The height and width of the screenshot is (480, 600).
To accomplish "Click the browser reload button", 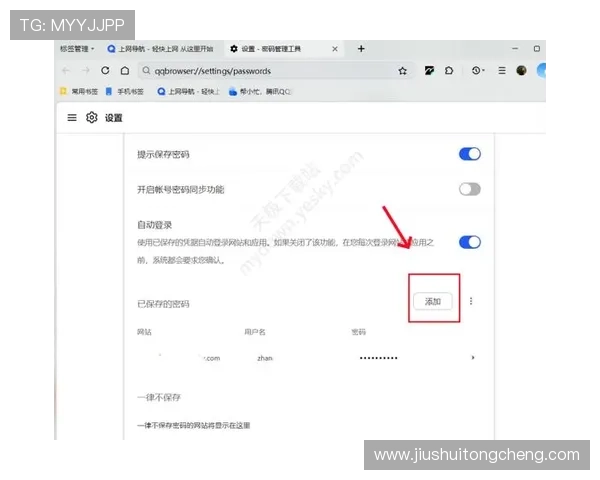I will click(x=105, y=71).
